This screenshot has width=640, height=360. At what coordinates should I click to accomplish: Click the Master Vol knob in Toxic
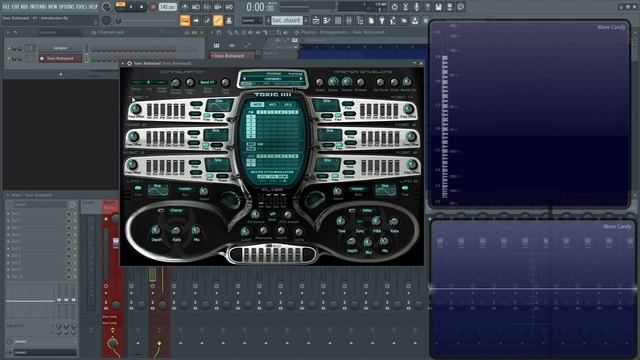tap(407, 81)
